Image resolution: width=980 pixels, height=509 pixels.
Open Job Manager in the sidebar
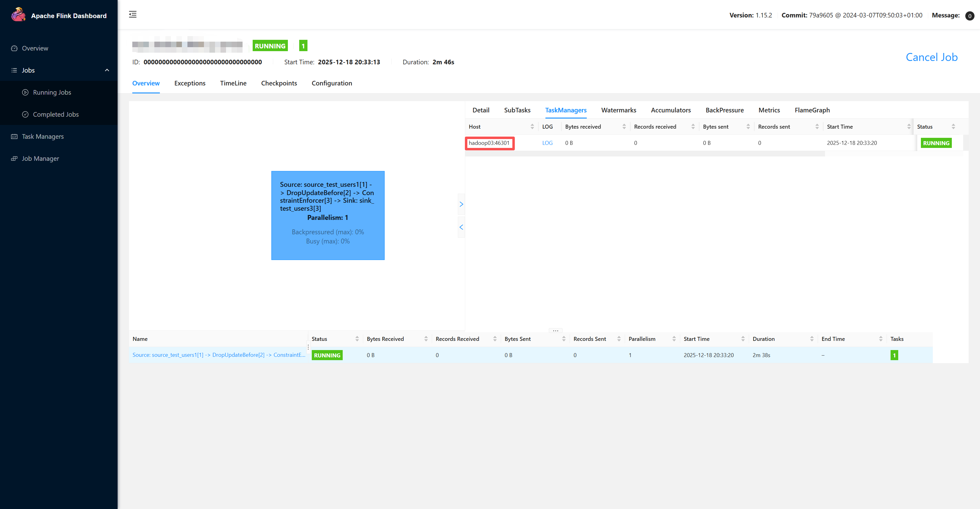coord(40,159)
